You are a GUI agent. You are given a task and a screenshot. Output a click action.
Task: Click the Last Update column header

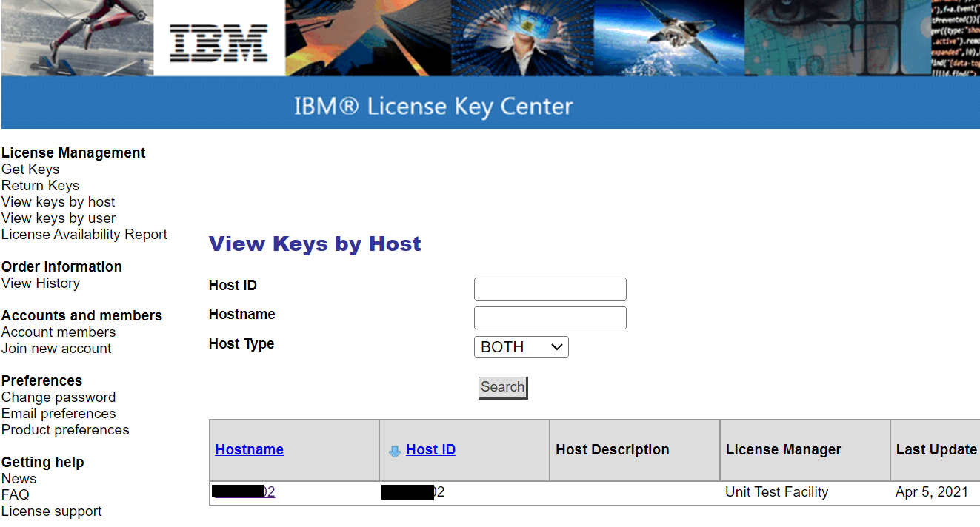pos(936,450)
